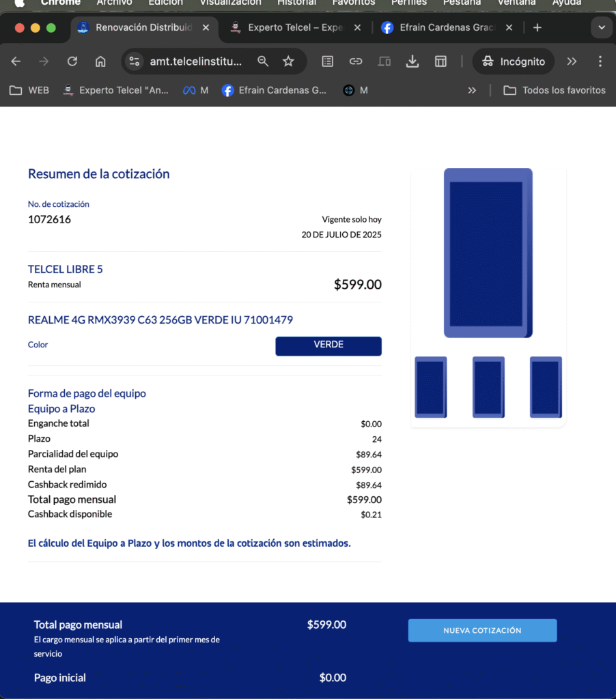The image size is (616, 699).
Task: Reload the current page
Action: [x=72, y=61]
